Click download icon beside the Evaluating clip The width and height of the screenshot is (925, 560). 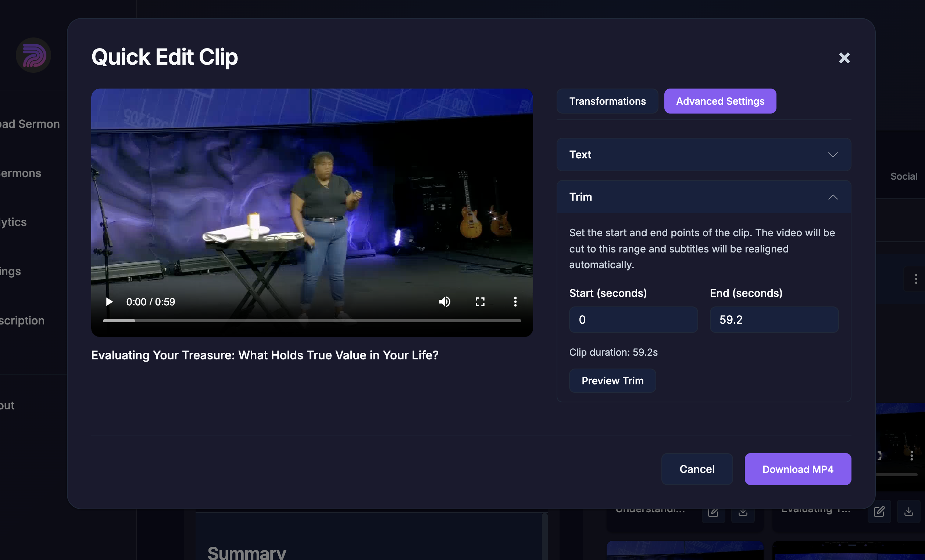(x=908, y=511)
